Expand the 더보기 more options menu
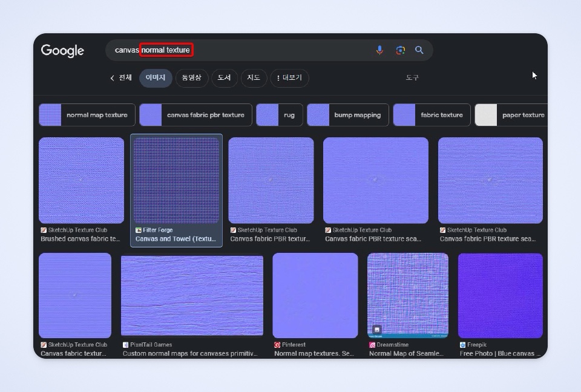The image size is (581, 392). click(x=289, y=78)
